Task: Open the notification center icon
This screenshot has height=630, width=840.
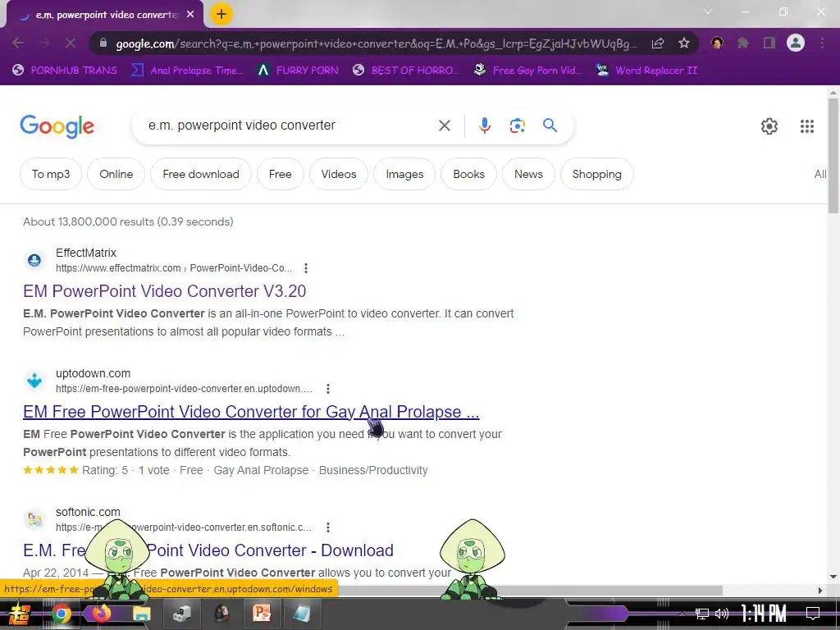Action: (813, 614)
